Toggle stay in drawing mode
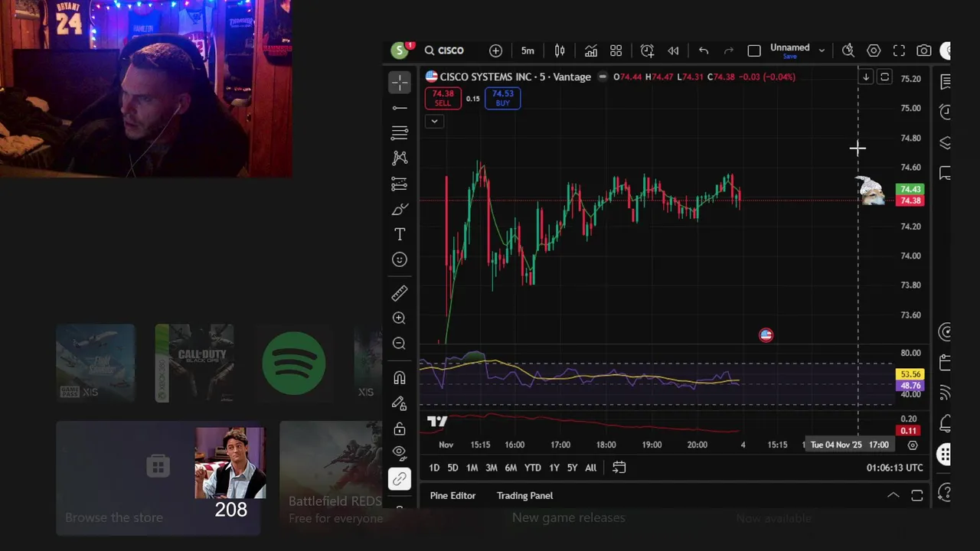This screenshot has width=980, height=551. point(400,403)
